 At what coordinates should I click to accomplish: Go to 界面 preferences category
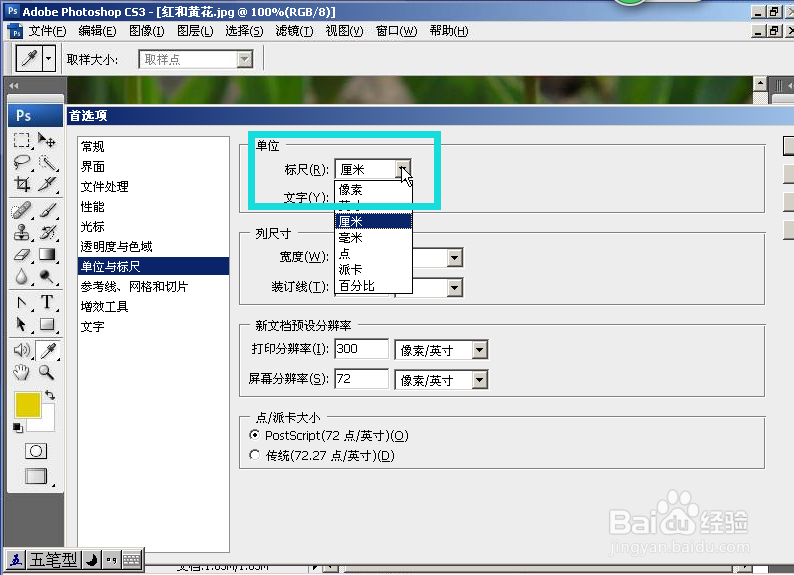(x=153, y=167)
